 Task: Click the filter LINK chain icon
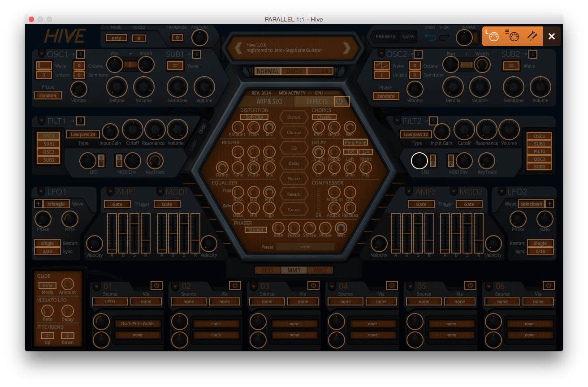pyautogui.click(x=202, y=130)
